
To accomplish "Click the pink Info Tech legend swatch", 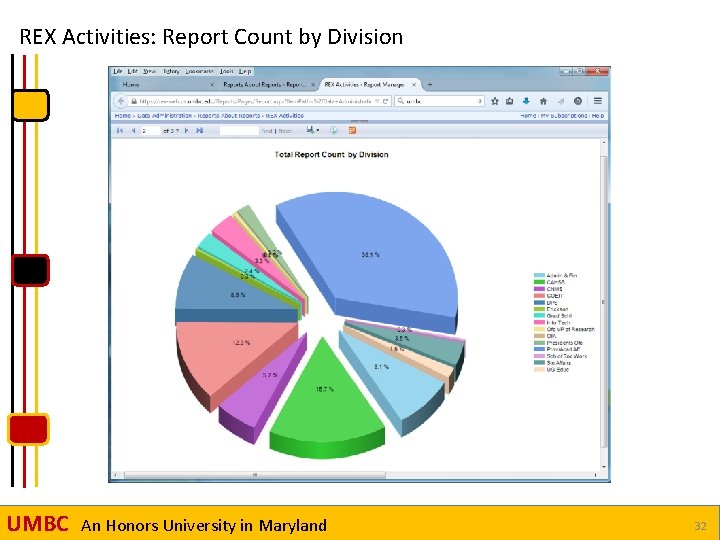I will (x=539, y=322).
